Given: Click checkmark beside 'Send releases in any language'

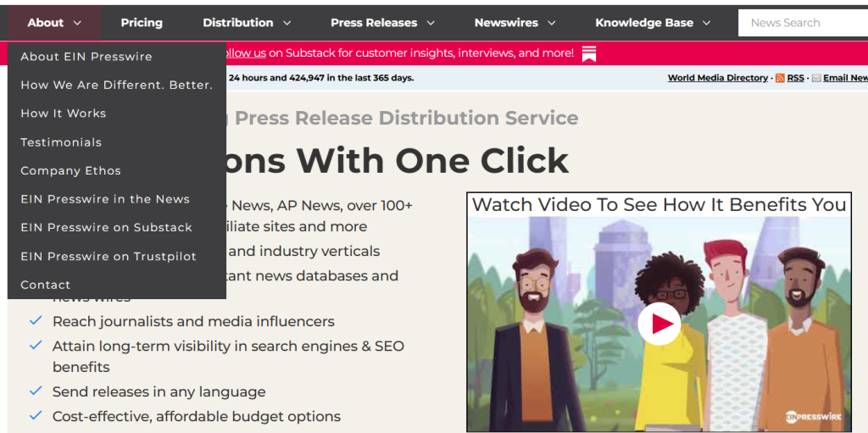Looking at the screenshot, I should [x=36, y=391].
